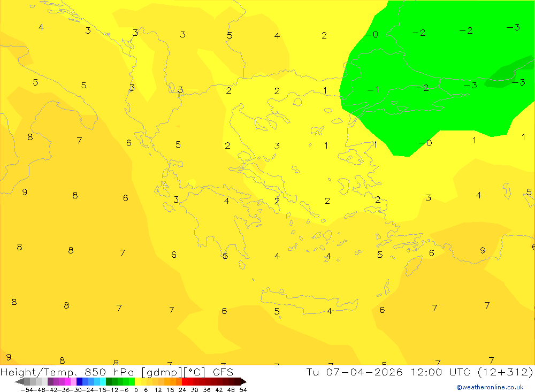Pick the light pink swatch before -30
The height and width of the screenshot is (392, 535).
pos(73,381)
